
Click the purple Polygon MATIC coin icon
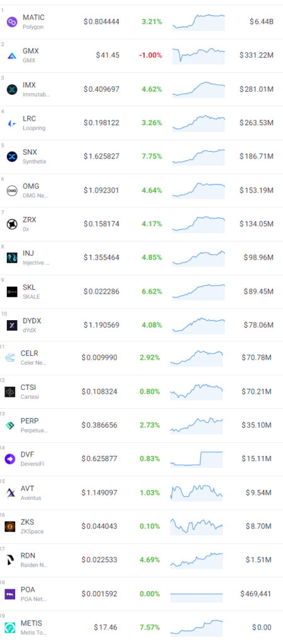click(12, 22)
